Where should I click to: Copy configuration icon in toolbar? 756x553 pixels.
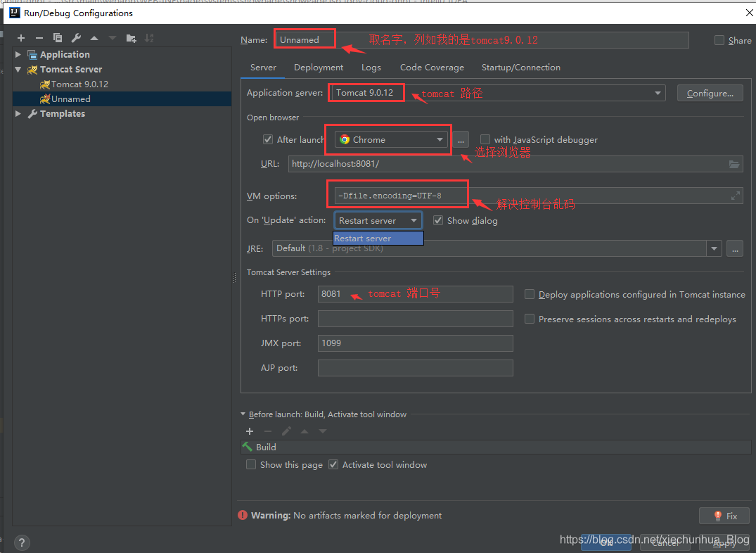click(x=58, y=38)
